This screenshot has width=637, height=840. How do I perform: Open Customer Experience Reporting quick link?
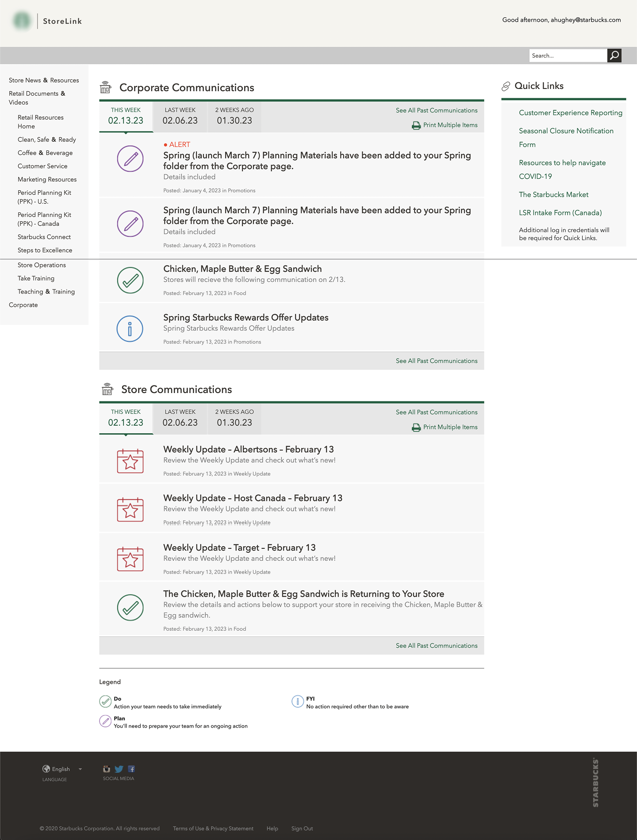click(x=571, y=113)
